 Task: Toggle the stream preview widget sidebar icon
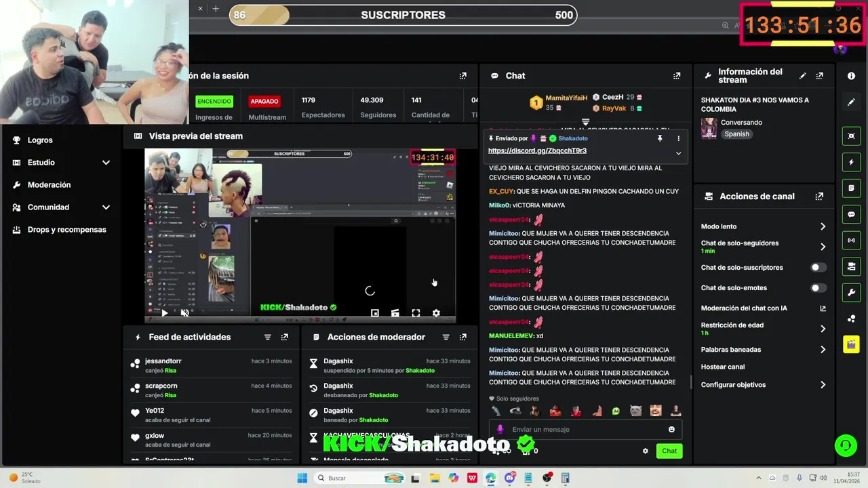[x=851, y=136]
